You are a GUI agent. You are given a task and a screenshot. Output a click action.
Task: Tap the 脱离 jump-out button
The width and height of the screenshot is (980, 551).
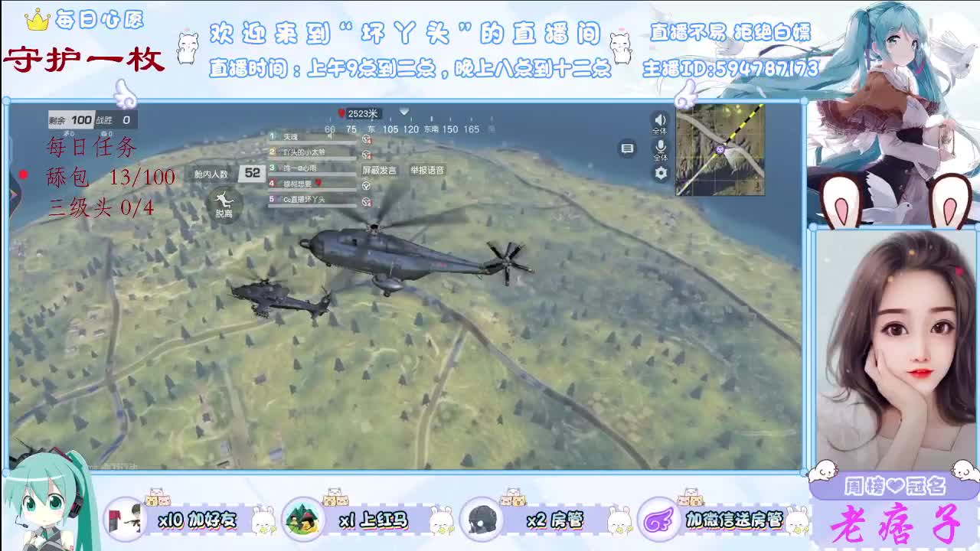(x=224, y=204)
